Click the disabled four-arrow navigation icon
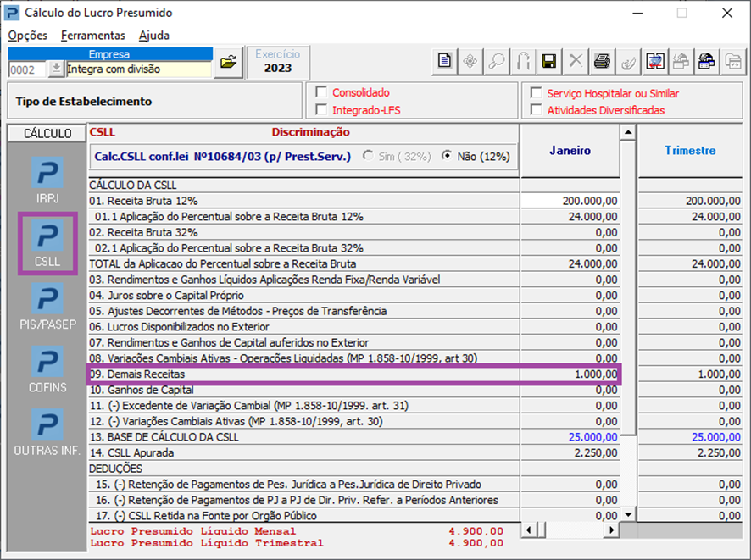The height and width of the screenshot is (560, 751). [x=470, y=62]
